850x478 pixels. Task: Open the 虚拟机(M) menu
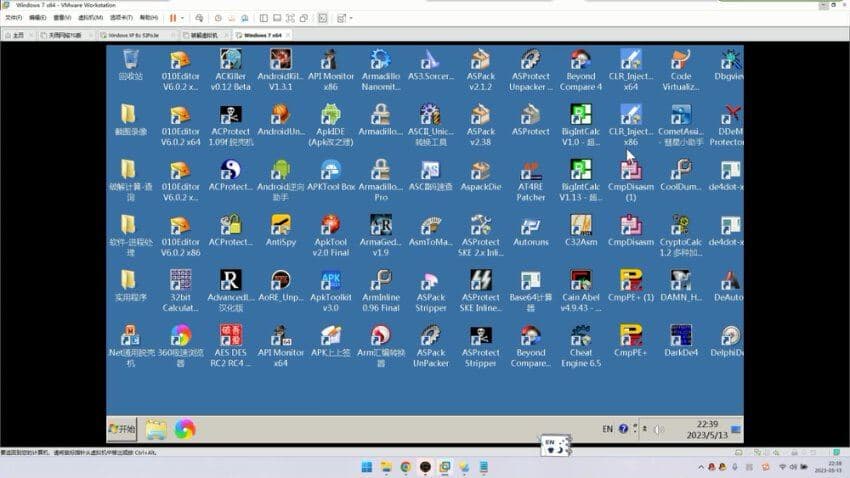[x=90, y=18]
